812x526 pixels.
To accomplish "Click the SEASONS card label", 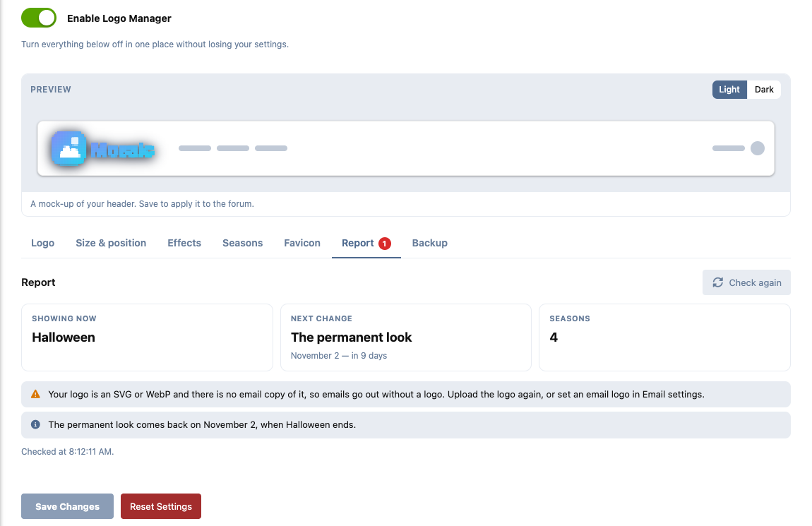I will [570, 319].
